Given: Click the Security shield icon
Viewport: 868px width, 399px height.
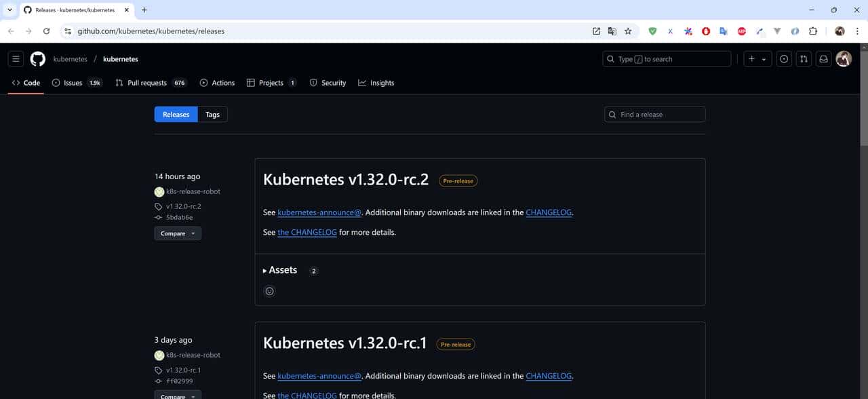Looking at the screenshot, I should pos(313,82).
